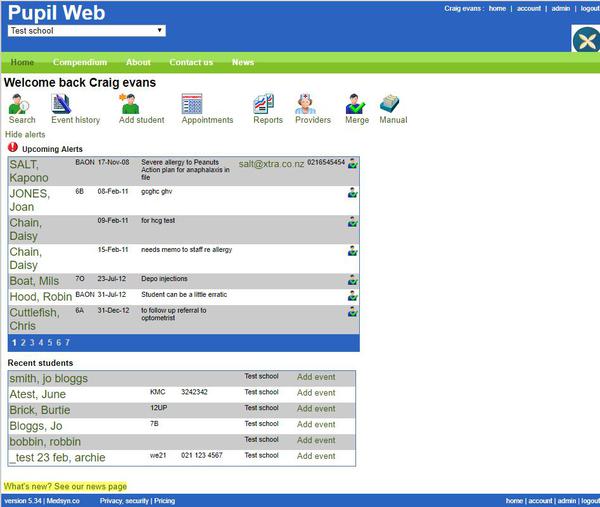Open the Reports icon
Image resolution: width=600 pixels, height=507 pixels.
pos(264,103)
